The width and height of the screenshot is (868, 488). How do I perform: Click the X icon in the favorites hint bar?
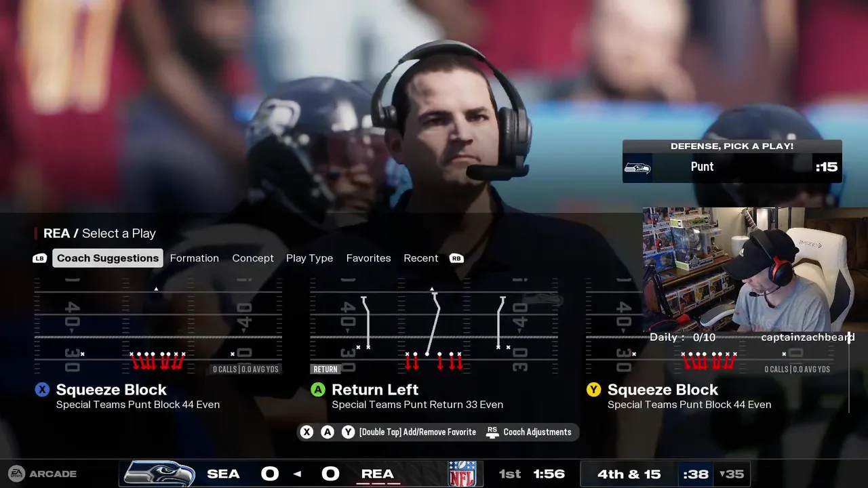307,432
